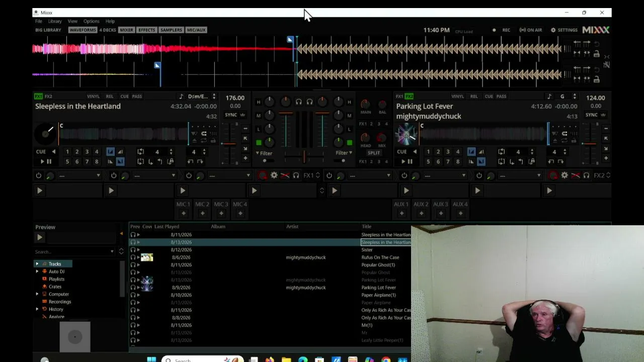Click the left channel volume fader
644x362 pixels.
[x=285, y=130]
